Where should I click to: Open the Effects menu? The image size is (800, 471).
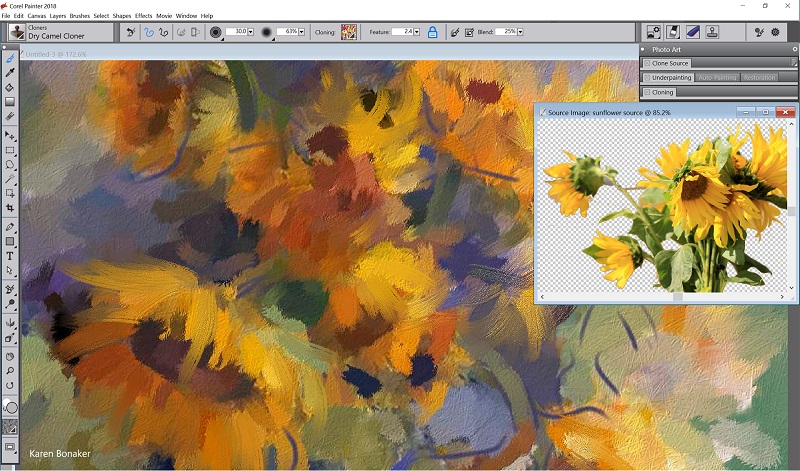(x=143, y=16)
